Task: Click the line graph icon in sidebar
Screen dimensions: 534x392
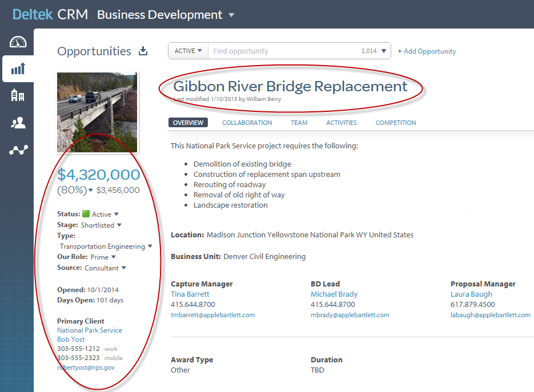Action: coord(18,150)
